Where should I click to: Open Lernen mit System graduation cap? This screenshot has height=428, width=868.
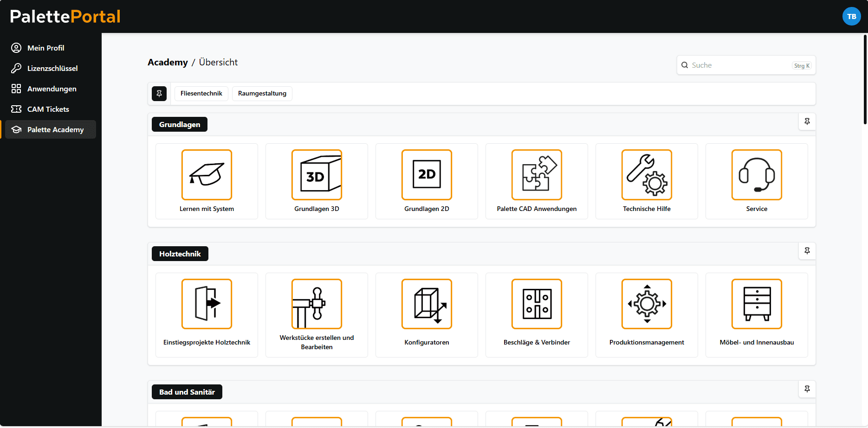point(207,175)
